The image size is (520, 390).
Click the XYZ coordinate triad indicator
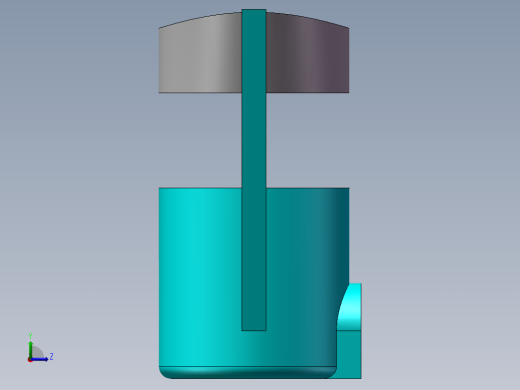[40, 348]
